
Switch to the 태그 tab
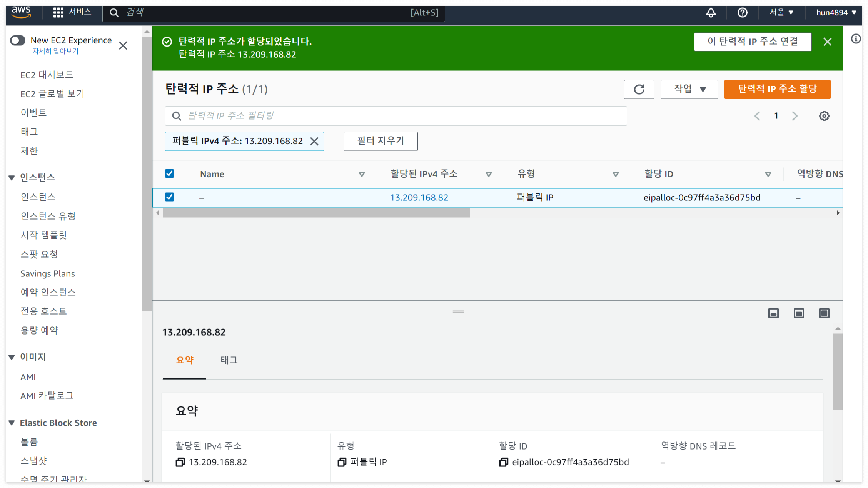(x=229, y=360)
